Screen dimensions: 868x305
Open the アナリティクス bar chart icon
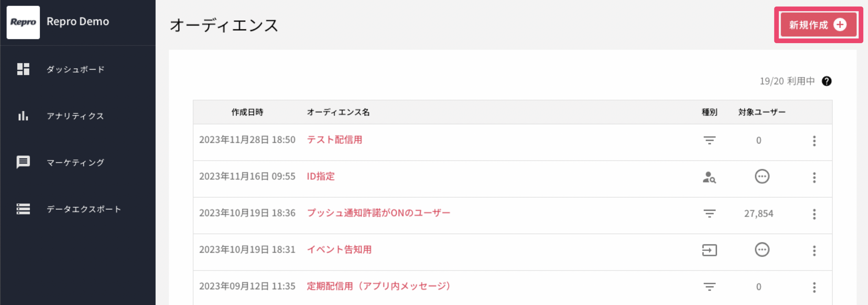23,116
